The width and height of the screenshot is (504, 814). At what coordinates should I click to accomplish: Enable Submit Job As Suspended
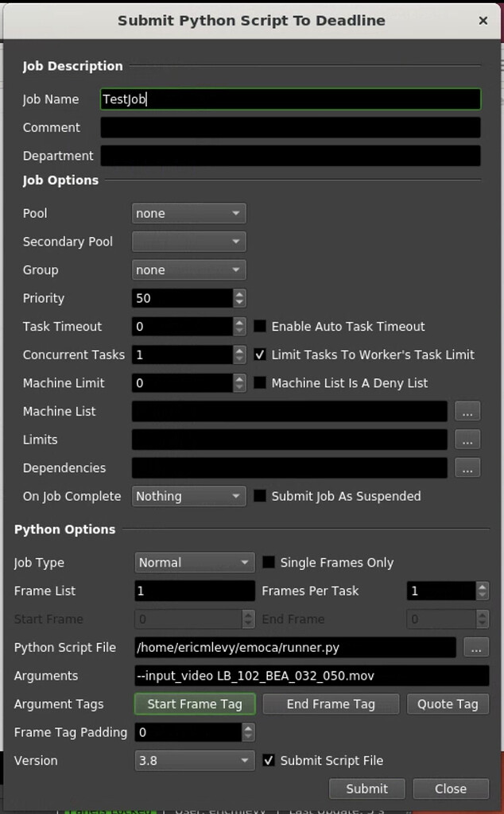click(260, 495)
